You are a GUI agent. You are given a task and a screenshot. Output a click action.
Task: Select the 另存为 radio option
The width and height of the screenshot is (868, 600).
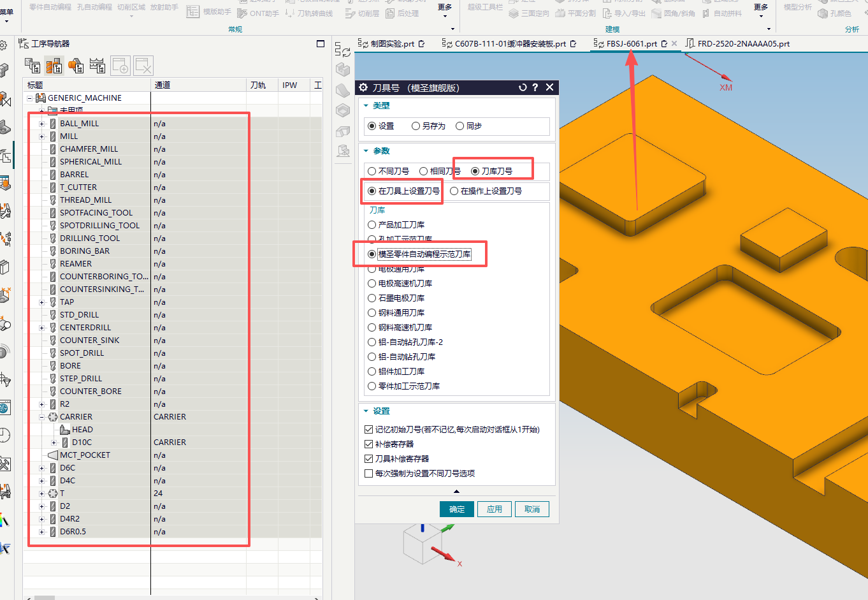pyautogui.click(x=416, y=126)
